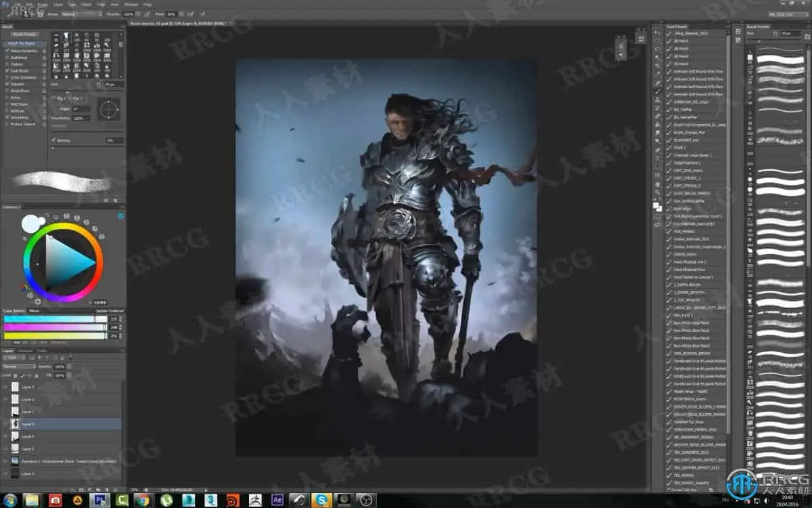Image resolution: width=812 pixels, height=508 pixels.
Task: Select the Clone Stamp tool
Action: [656, 99]
